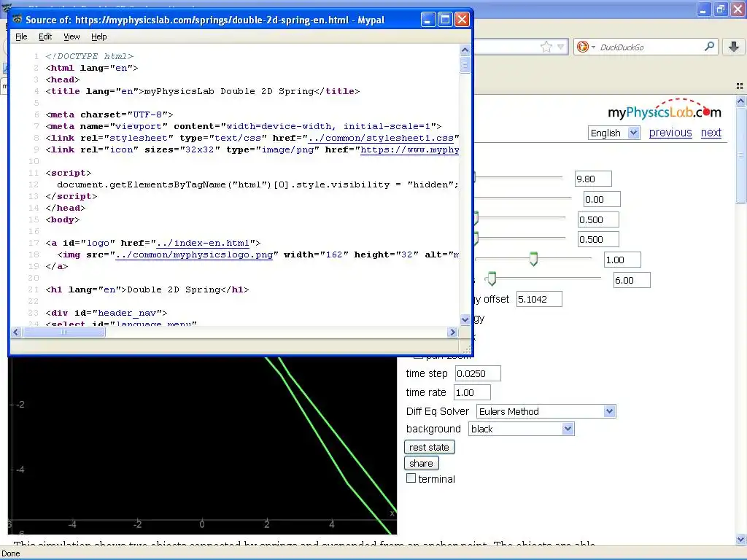Image resolution: width=747 pixels, height=560 pixels.
Task: Maximize the source viewer window
Action: click(445, 20)
